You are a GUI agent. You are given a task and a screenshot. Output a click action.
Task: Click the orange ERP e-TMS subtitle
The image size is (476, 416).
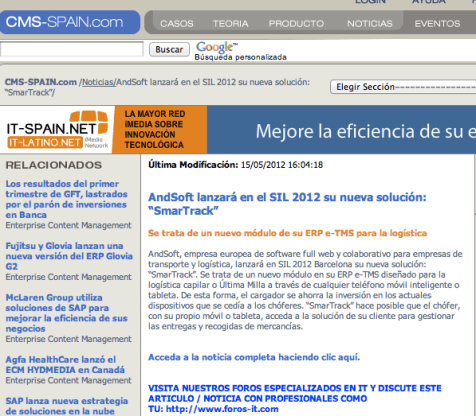pyautogui.click(x=287, y=233)
